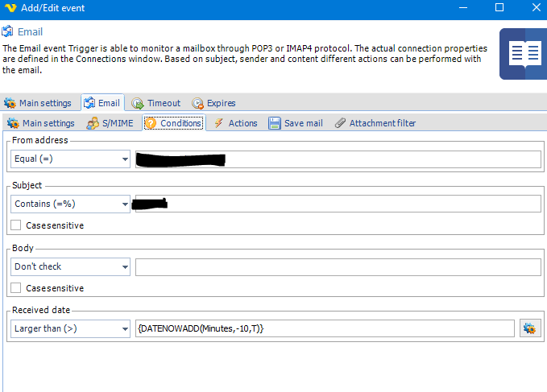Select the Conditions sub-tab
The width and height of the screenshot is (547, 392).
point(173,123)
